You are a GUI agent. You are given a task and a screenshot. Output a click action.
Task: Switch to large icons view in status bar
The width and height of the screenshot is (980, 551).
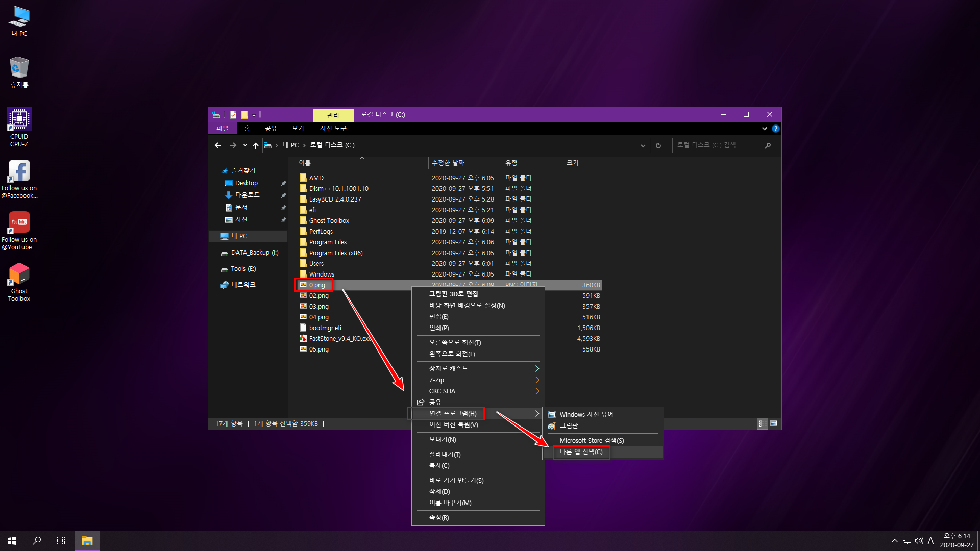pos(774,423)
